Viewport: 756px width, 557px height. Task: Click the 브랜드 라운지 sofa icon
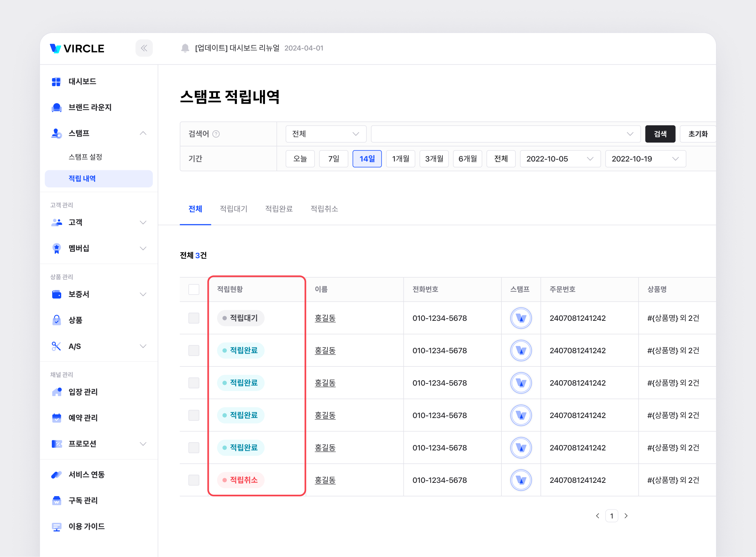pyautogui.click(x=57, y=108)
